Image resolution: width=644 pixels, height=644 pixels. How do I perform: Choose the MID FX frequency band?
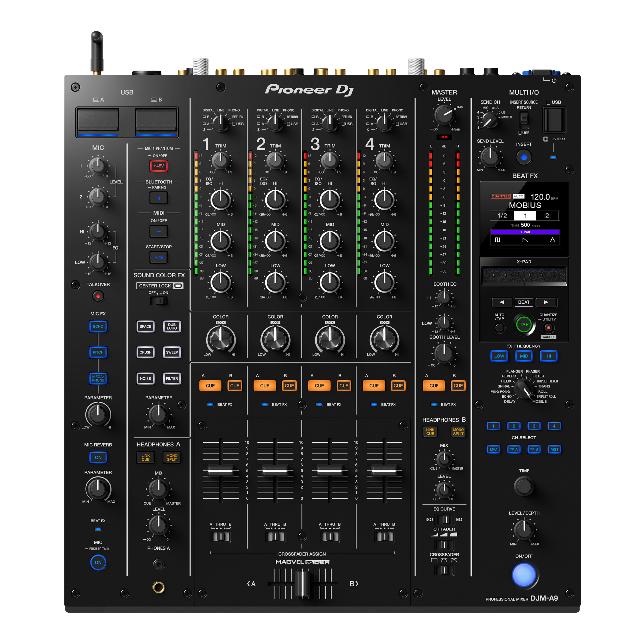point(524,356)
